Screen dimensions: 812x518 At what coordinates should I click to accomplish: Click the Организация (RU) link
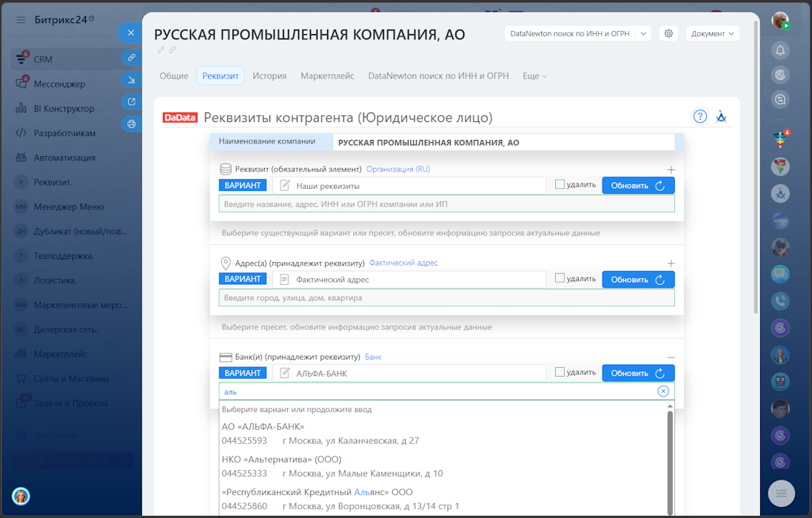397,169
